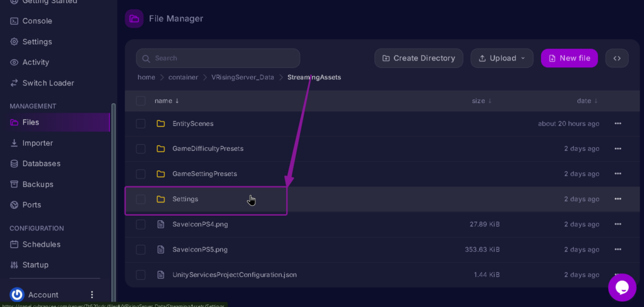Navigate to home breadcrumb
This screenshot has width=644, height=307.
[x=146, y=77]
